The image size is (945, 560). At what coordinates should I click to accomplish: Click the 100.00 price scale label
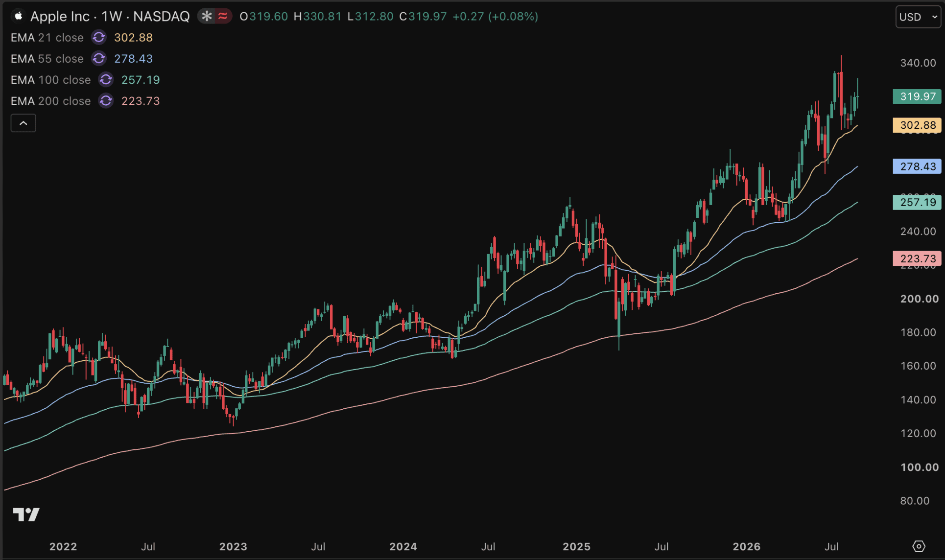tap(920, 467)
